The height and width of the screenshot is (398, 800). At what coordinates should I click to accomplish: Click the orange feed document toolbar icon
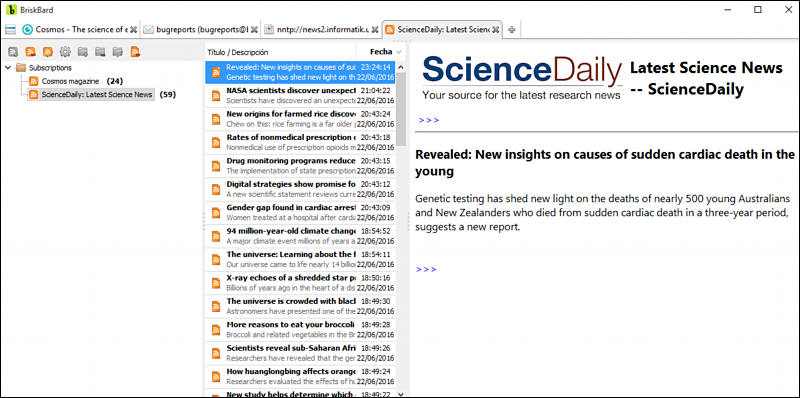135,52
